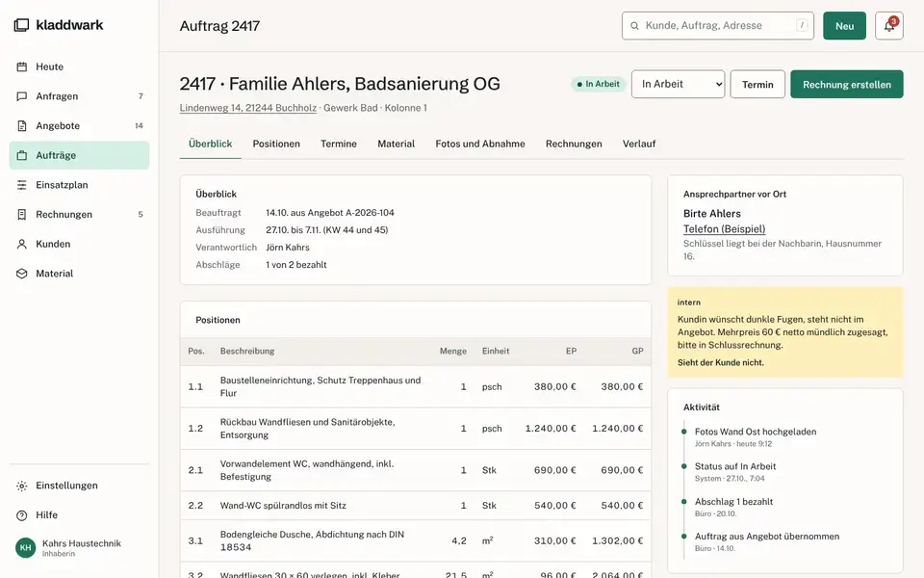Go to Angebote in the sidebar
This screenshot has height=578, width=924.
pyautogui.click(x=79, y=125)
